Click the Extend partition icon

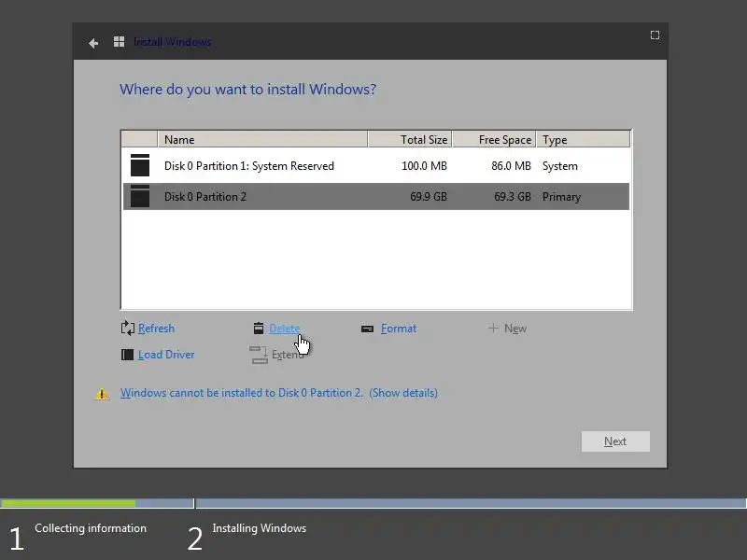point(259,355)
